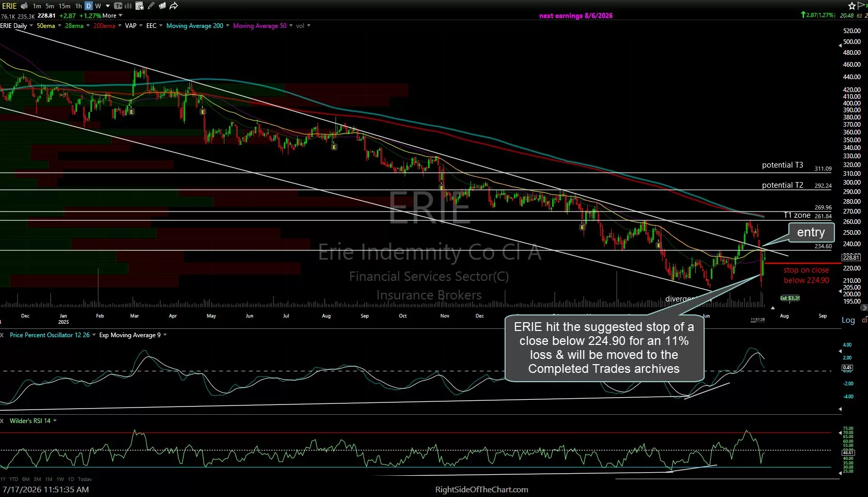The width and height of the screenshot is (868, 497).
Task: Select the 6M range button
Action: 26,479
